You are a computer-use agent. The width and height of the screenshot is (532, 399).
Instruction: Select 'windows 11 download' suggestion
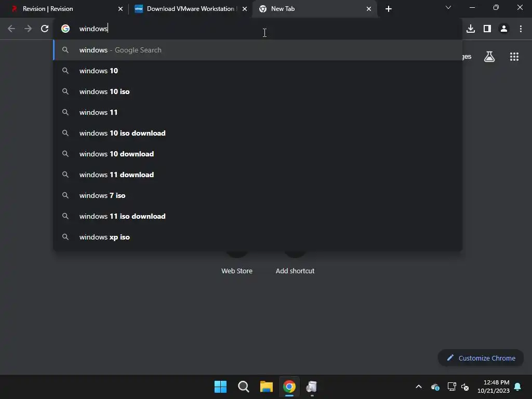click(x=258, y=175)
